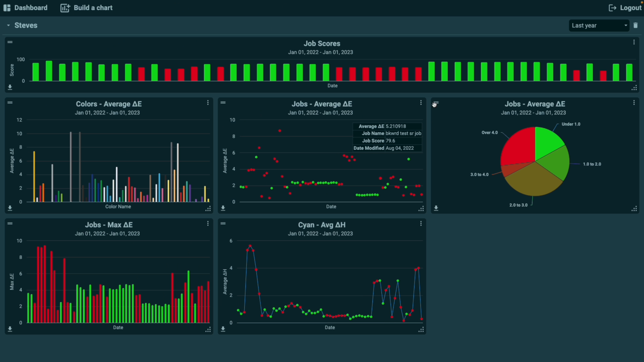644x362 pixels.
Task: Open the Cyan - Avg ΔH chart options menu
Action: 421,223
